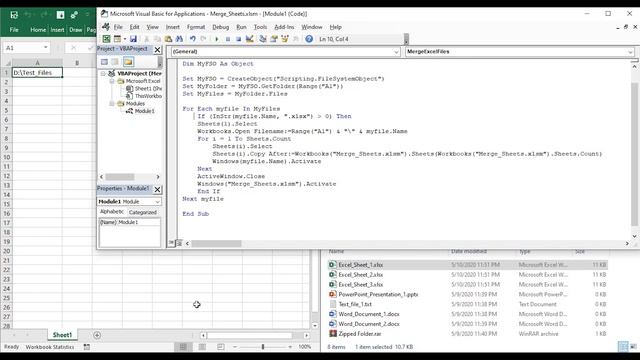The height and width of the screenshot is (360, 640).
Task: Open the VBA File menu
Action: point(118,27)
